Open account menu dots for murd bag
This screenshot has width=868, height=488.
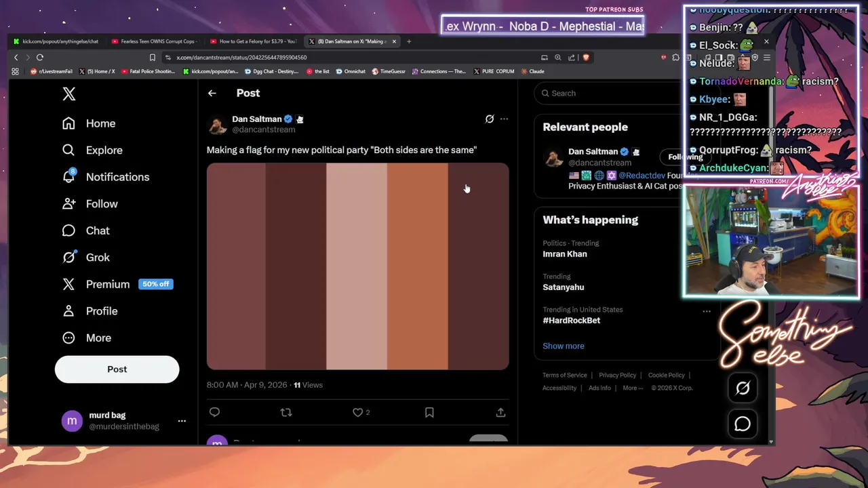pos(182,421)
